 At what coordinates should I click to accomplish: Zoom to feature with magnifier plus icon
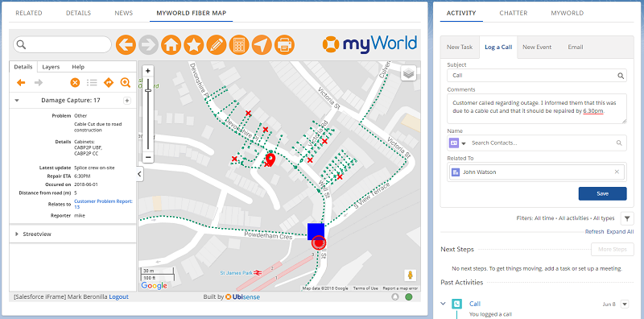(x=126, y=83)
